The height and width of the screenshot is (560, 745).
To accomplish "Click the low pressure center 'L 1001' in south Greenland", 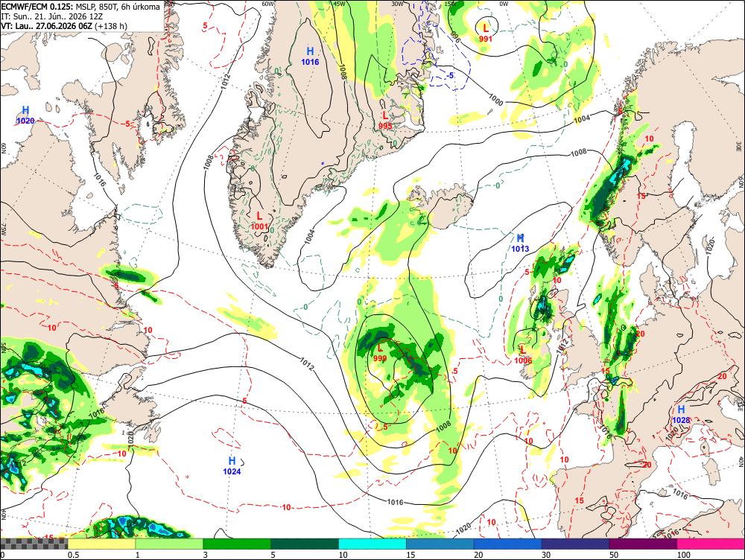I will pyautogui.click(x=259, y=221).
